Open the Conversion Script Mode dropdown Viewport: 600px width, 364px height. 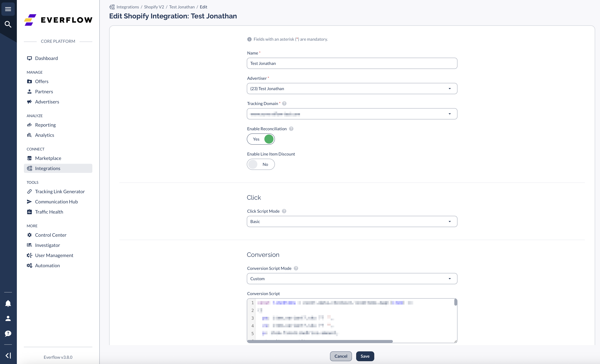click(352, 279)
